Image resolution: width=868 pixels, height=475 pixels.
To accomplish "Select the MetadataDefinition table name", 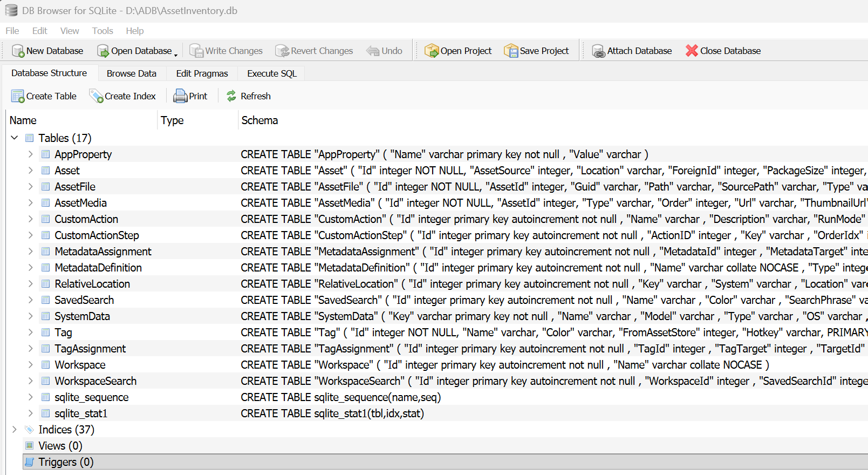I will [x=98, y=268].
